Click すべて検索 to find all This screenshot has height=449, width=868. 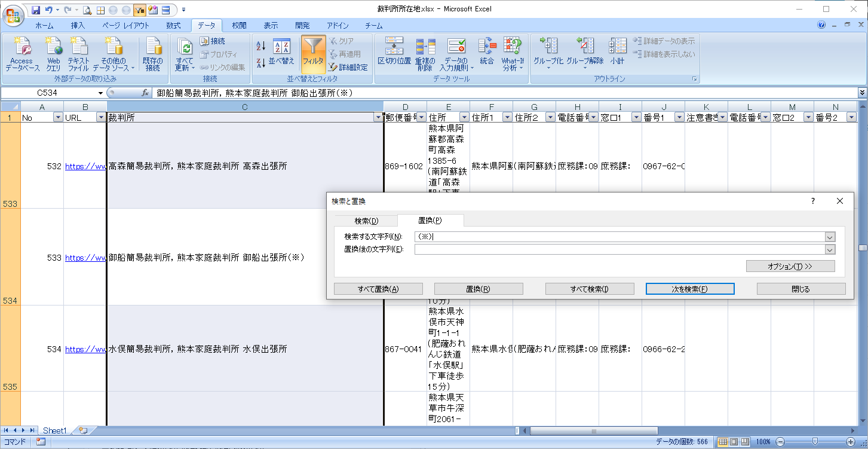click(x=590, y=289)
